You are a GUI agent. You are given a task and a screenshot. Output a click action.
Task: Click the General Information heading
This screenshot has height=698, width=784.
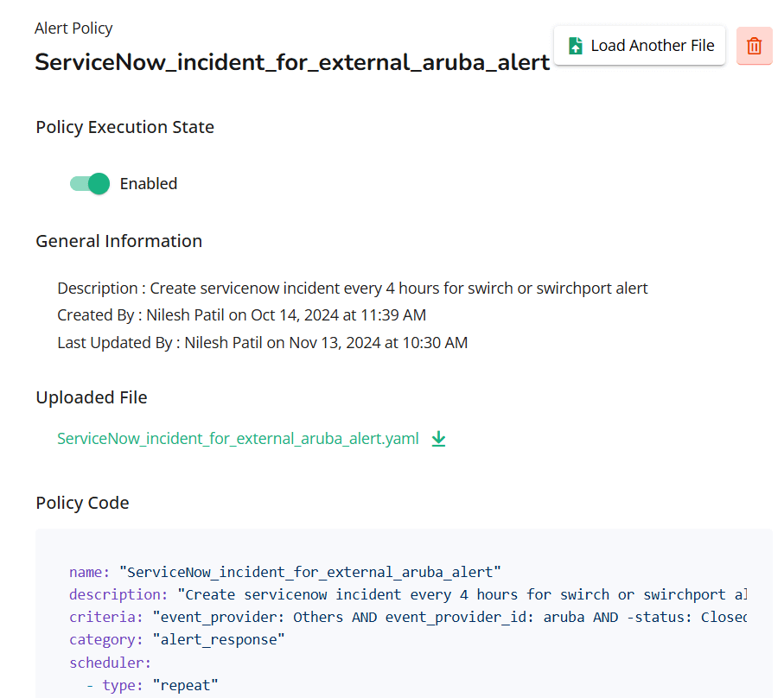[118, 241]
